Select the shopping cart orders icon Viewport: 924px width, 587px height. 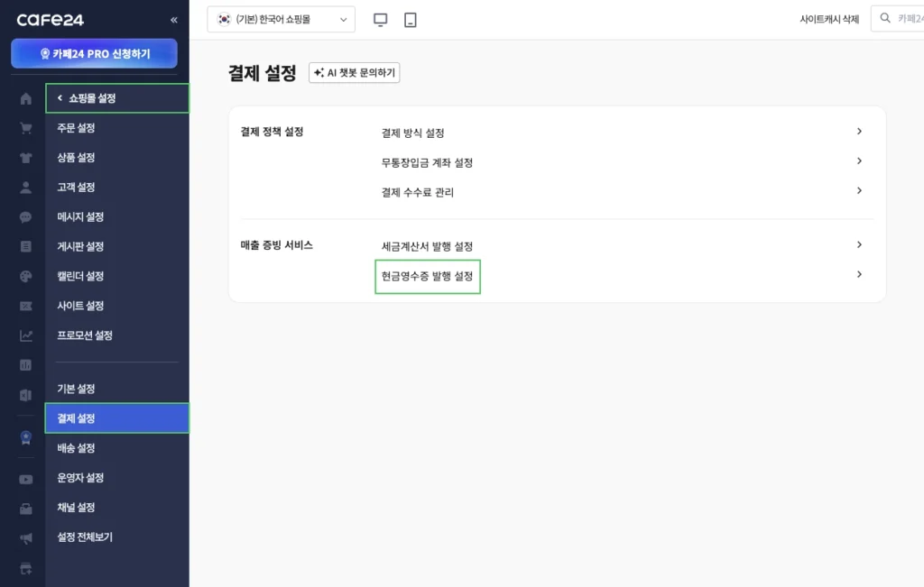click(24, 131)
